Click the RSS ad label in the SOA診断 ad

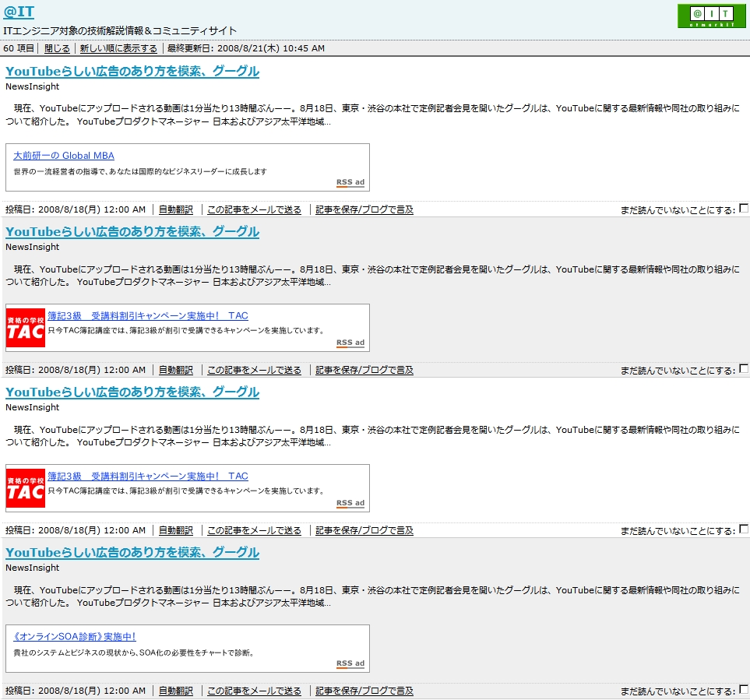coord(350,663)
